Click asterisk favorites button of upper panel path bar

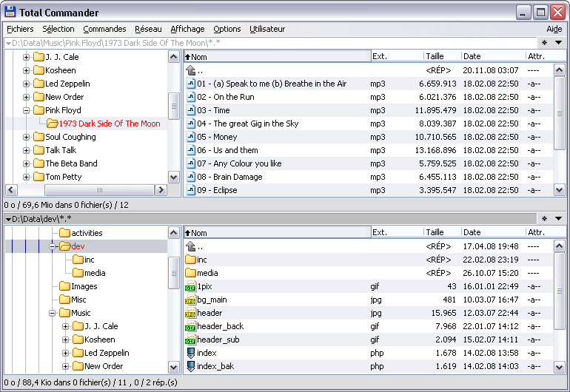pyautogui.click(x=544, y=43)
